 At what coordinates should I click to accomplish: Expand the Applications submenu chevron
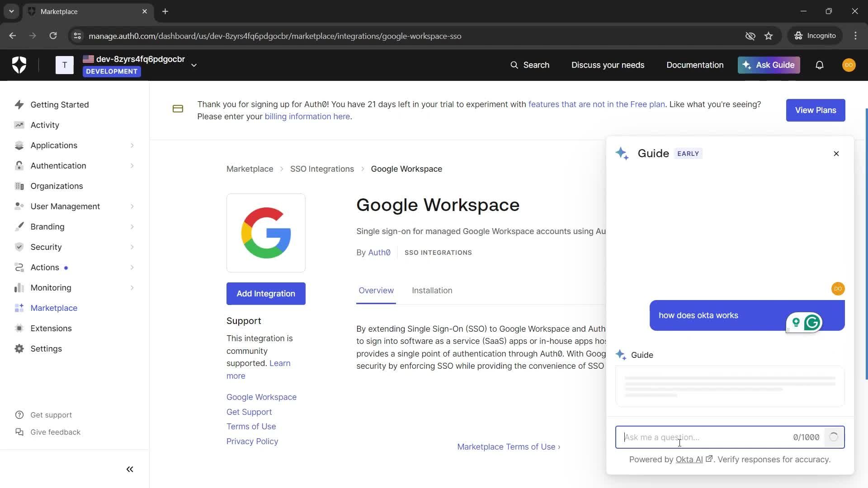click(132, 145)
